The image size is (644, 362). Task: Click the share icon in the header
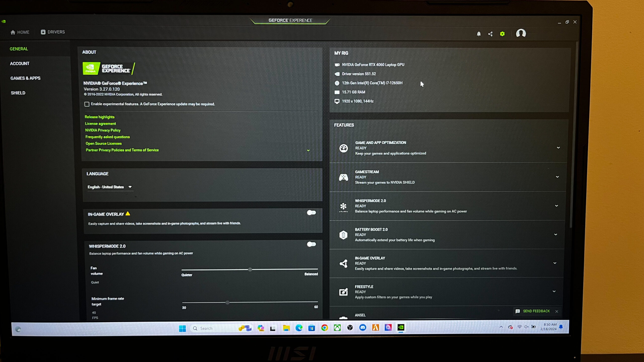tap(490, 34)
